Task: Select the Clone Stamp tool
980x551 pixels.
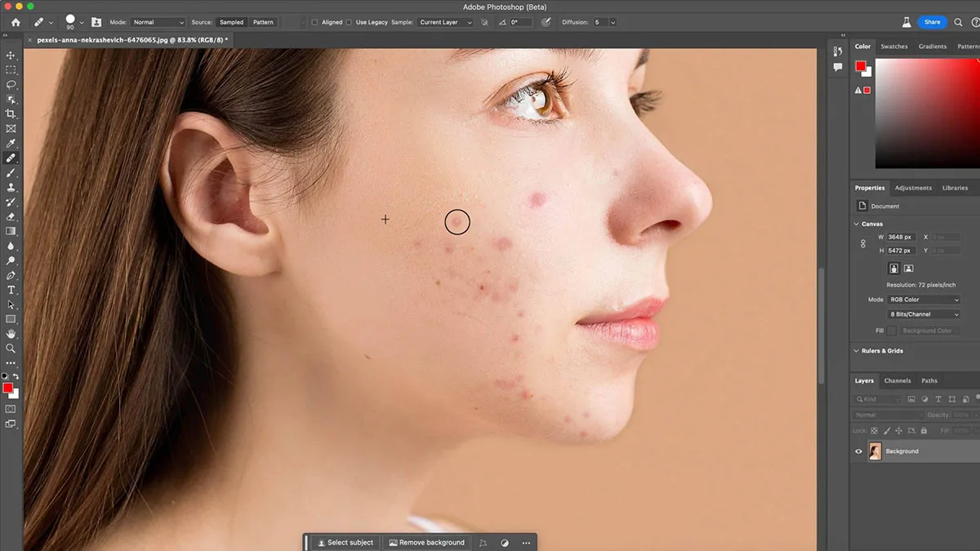Action: (x=11, y=188)
